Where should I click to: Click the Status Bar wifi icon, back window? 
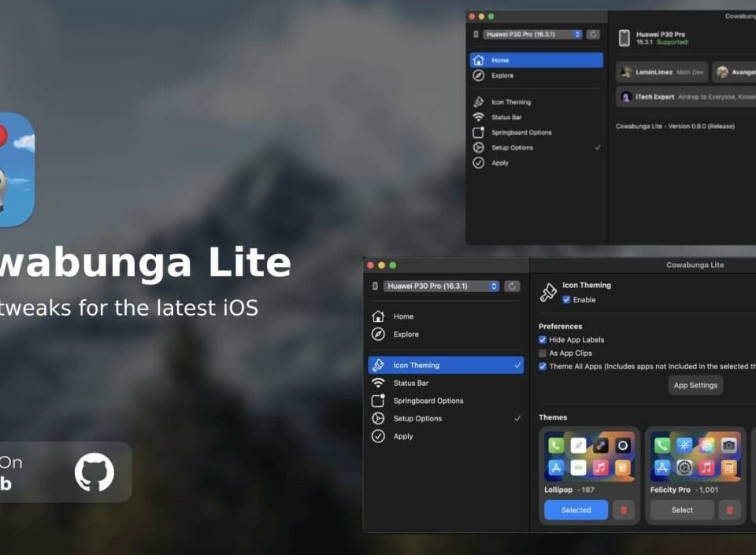(478, 117)
